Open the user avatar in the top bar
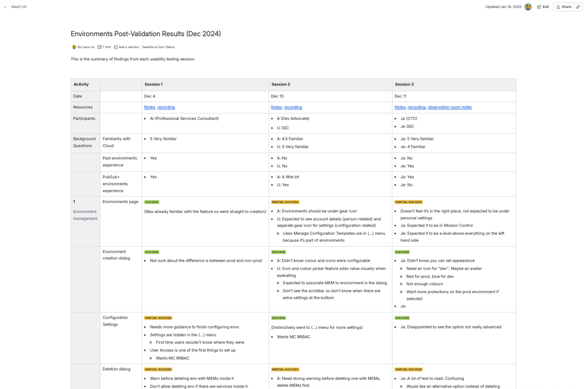Image resolution: width=588 pixels, height=389 pixels. click(x=528, y=7)
